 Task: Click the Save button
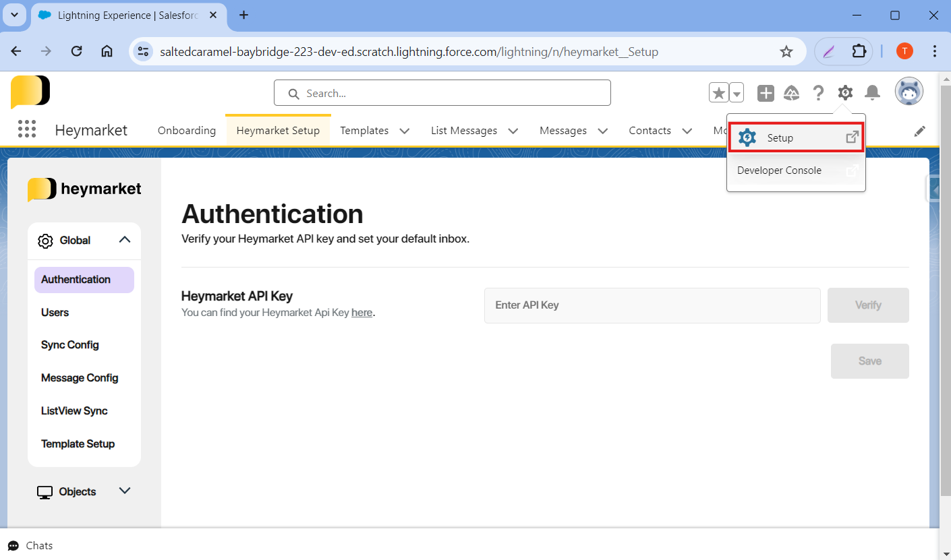[x=870, y=361]
